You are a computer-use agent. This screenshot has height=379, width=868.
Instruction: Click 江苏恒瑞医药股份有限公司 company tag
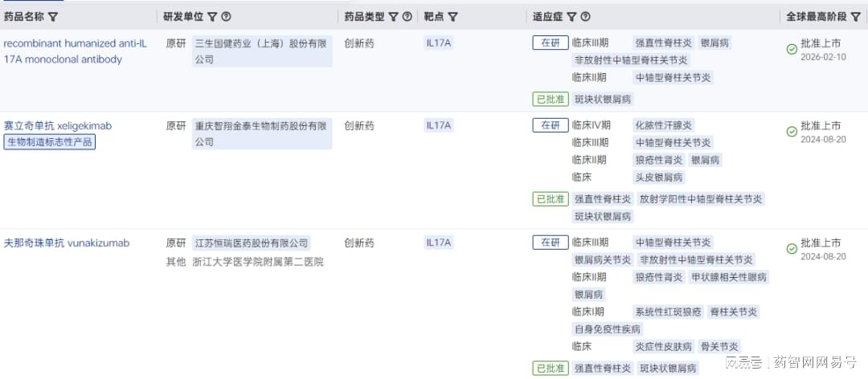tap(252, 242)
